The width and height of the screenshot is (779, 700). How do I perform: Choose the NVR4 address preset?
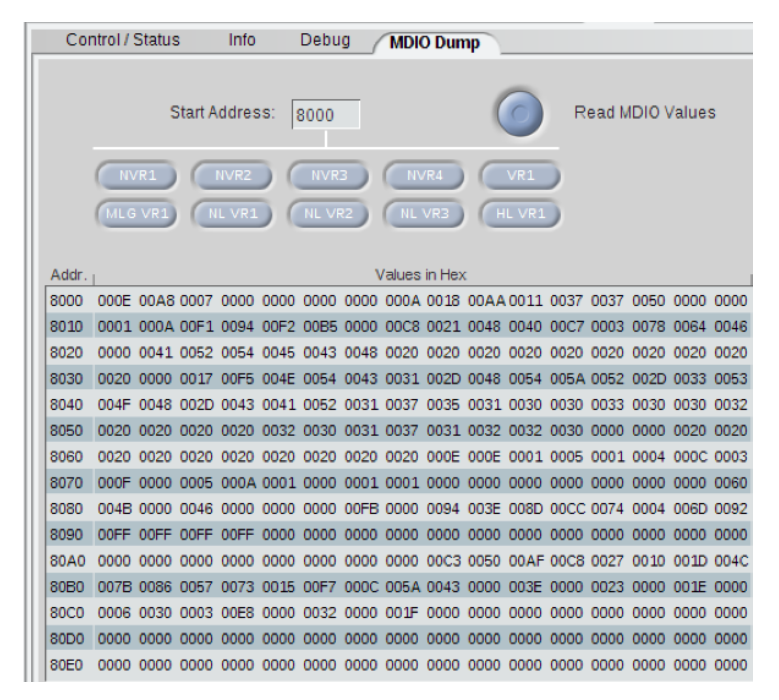(x=424, y=175)
